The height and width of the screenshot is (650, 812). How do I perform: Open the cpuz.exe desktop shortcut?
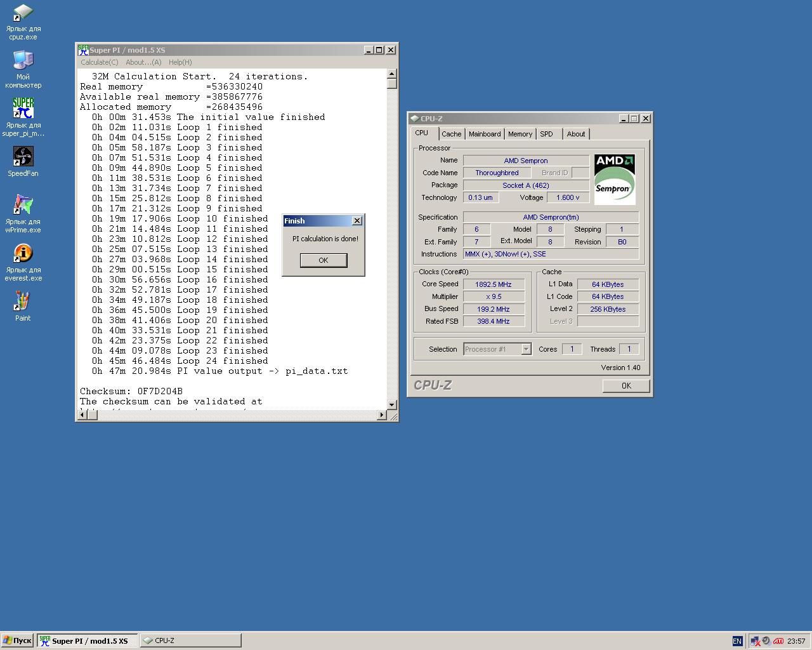pos(23,22)
